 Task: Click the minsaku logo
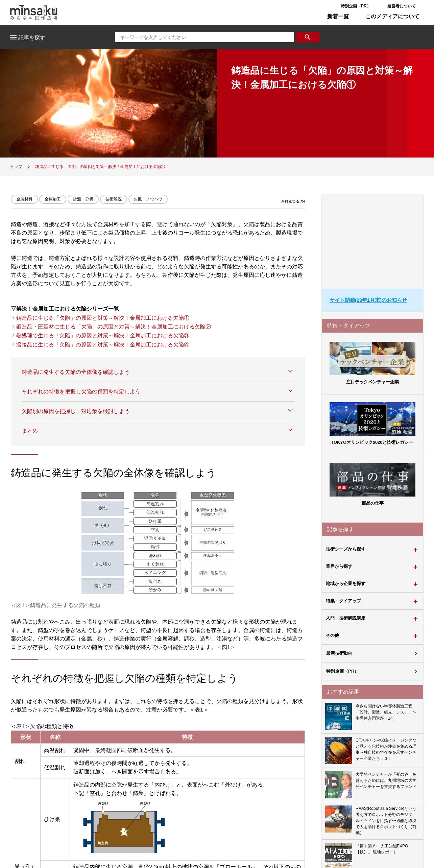(x=34, y=13)
